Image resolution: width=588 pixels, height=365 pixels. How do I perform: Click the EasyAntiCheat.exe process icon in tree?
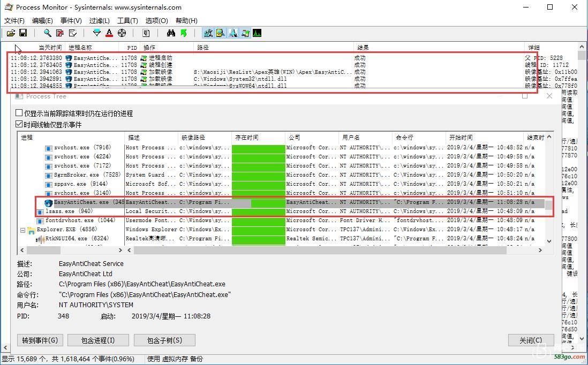point(48,203)
